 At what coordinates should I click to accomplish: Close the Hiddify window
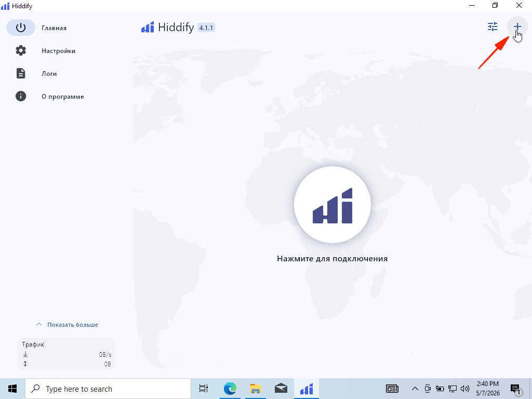519,5
